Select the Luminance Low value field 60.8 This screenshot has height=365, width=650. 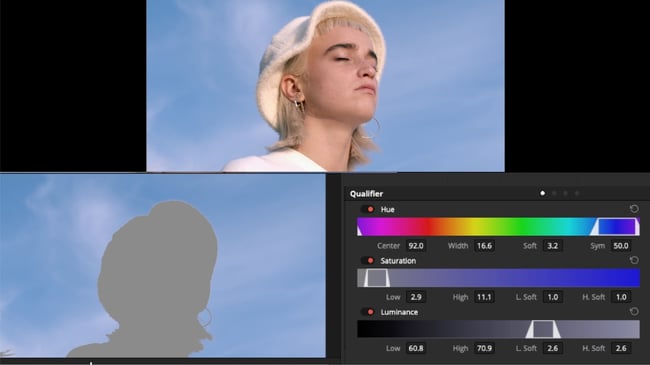click(x=416, y=348)
